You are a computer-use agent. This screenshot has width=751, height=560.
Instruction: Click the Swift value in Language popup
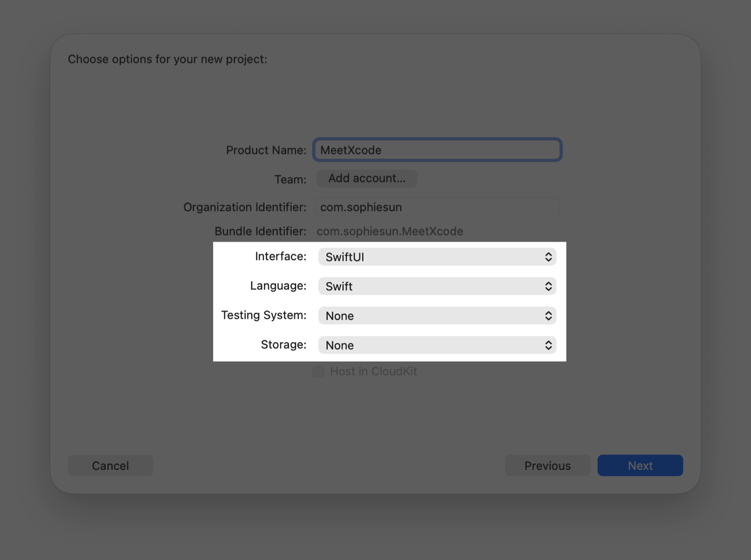[339, 286]
